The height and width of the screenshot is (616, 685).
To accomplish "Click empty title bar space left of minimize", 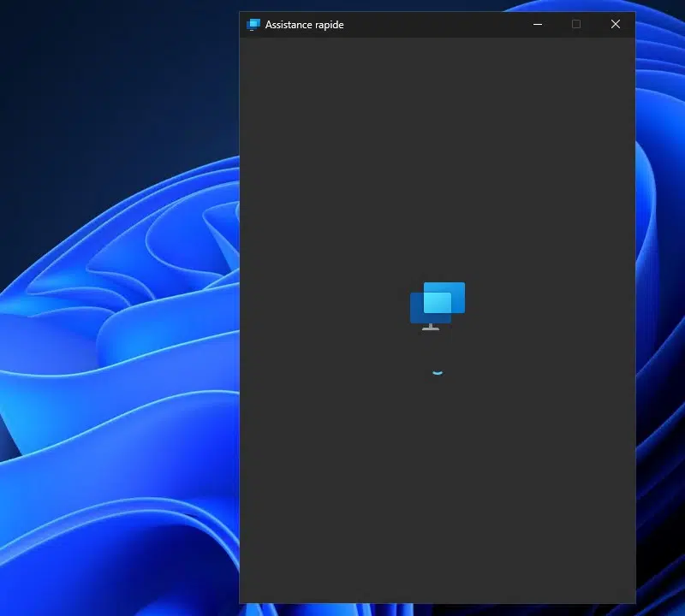I will (445, 25).
